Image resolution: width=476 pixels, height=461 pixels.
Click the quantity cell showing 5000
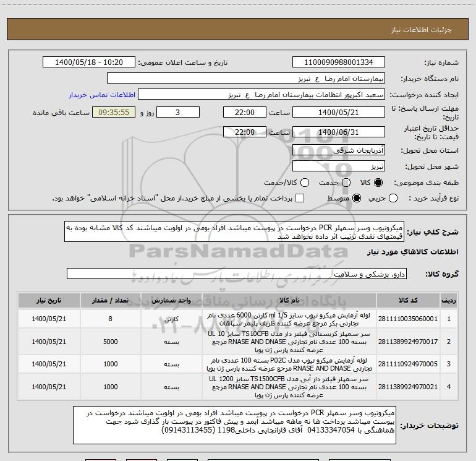tap(111, 342)
